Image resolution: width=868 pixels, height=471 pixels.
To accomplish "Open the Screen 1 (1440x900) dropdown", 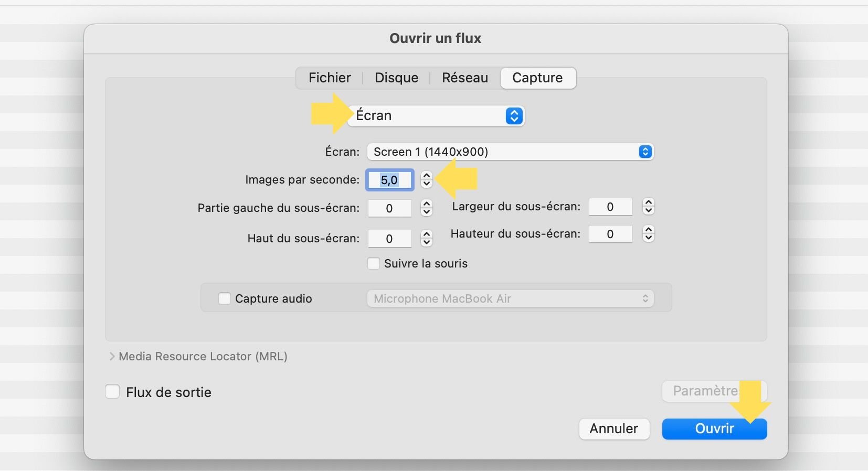I will [510, 152].
